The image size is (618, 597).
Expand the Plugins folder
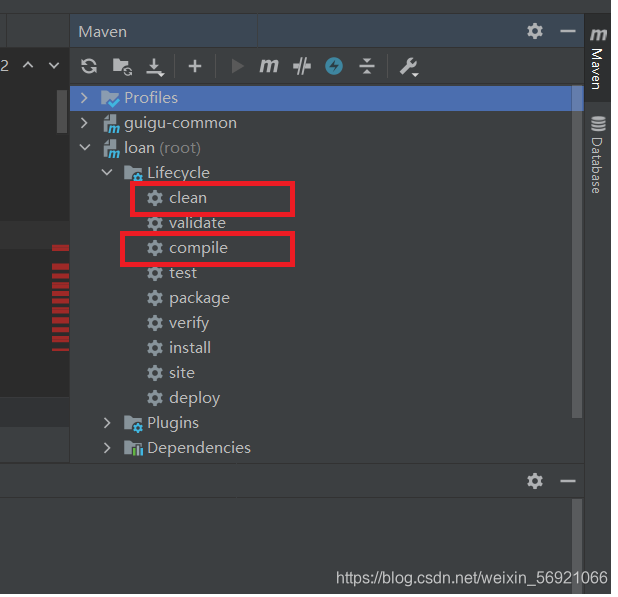pos(107,423)
